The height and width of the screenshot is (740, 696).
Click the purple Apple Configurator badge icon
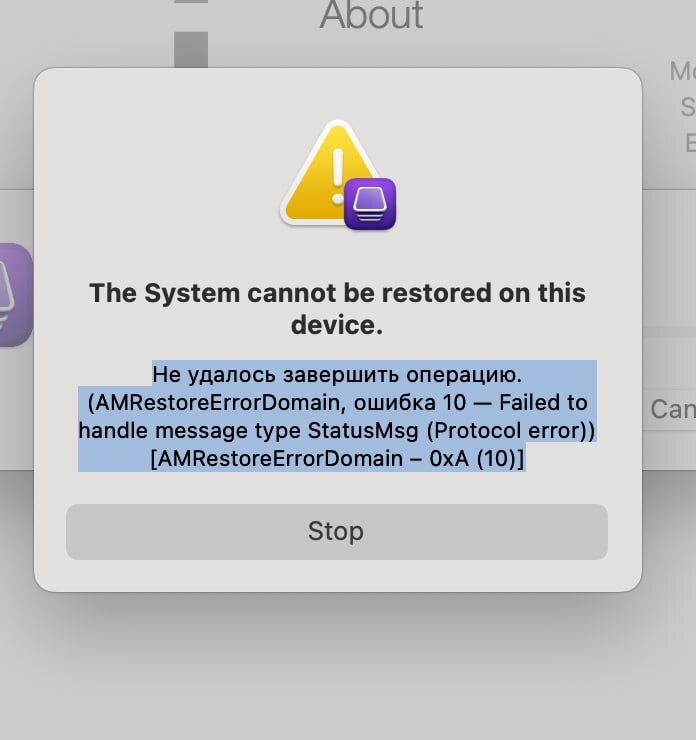point(370,204)
